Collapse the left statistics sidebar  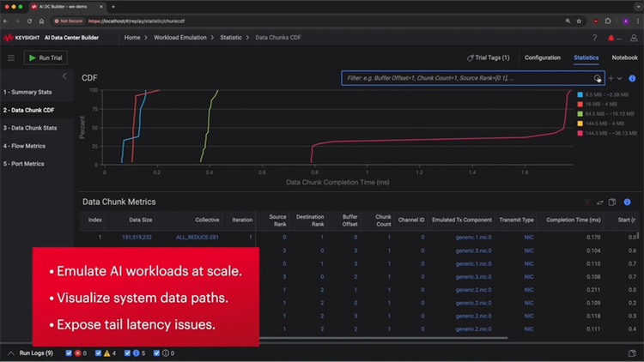coord(64,76)
